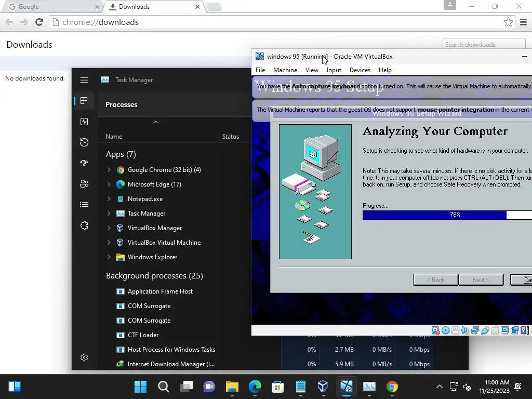Screen dimensions: 532x399
Task: Open Services page in Task Manager sidebar
Action: [x=84, y=225]
